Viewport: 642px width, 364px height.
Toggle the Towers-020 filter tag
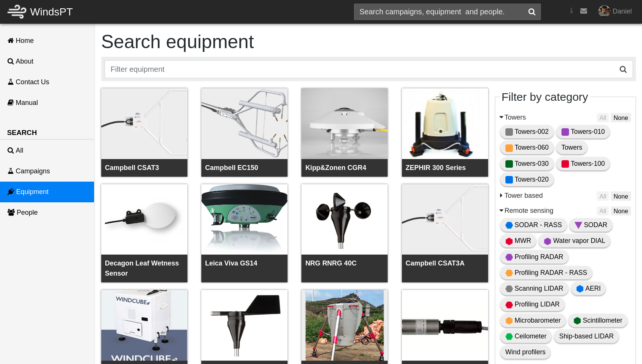[x=527, y=179]
